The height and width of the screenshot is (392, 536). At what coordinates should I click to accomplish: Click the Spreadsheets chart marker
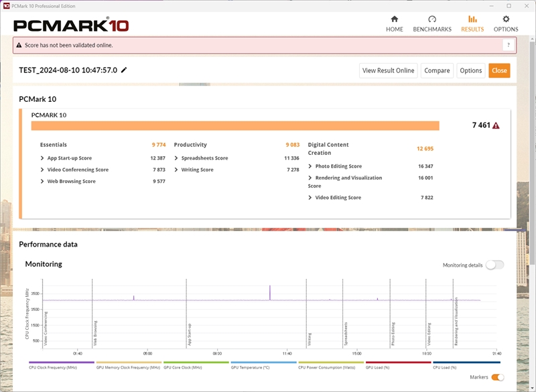(346, 334)
